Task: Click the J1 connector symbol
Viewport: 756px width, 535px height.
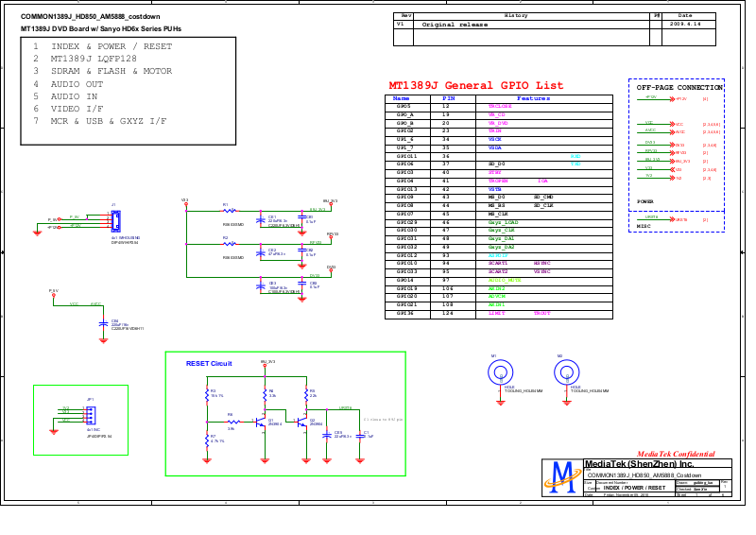Action: coord(115,220)
